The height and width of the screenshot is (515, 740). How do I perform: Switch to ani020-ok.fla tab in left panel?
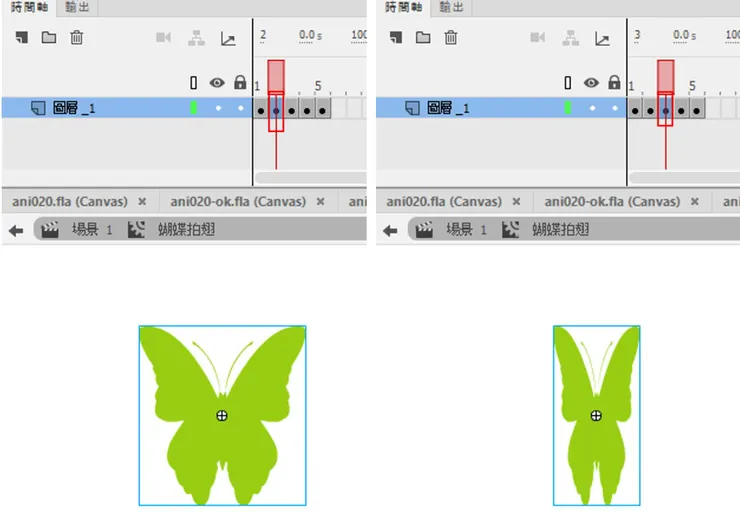click(x=238, y=202)
